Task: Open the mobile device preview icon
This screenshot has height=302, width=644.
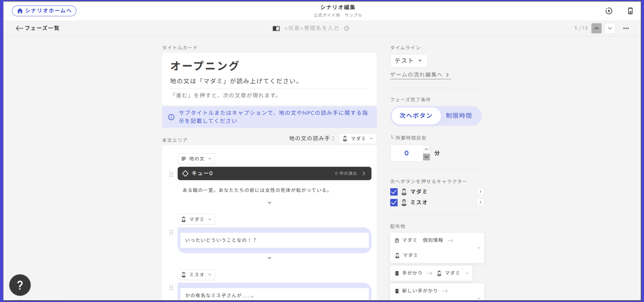Action: 630,11
